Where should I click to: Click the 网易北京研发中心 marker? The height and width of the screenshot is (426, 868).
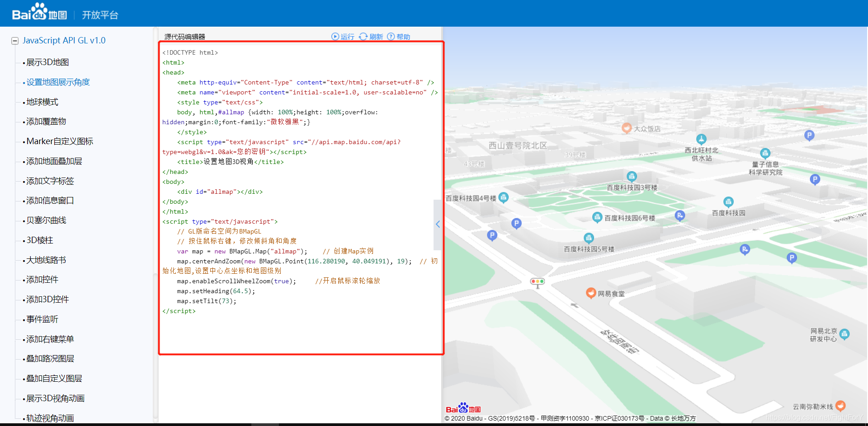tap(844, 334)
